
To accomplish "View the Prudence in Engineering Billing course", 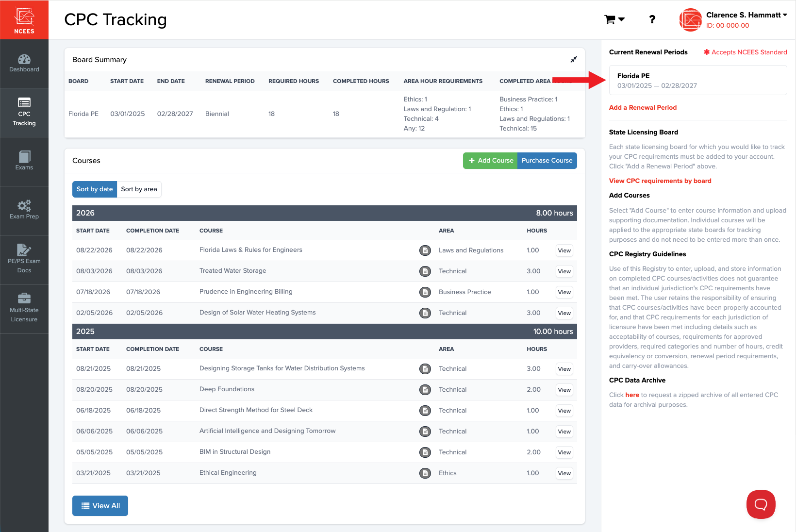I will (x=564, y=292).
